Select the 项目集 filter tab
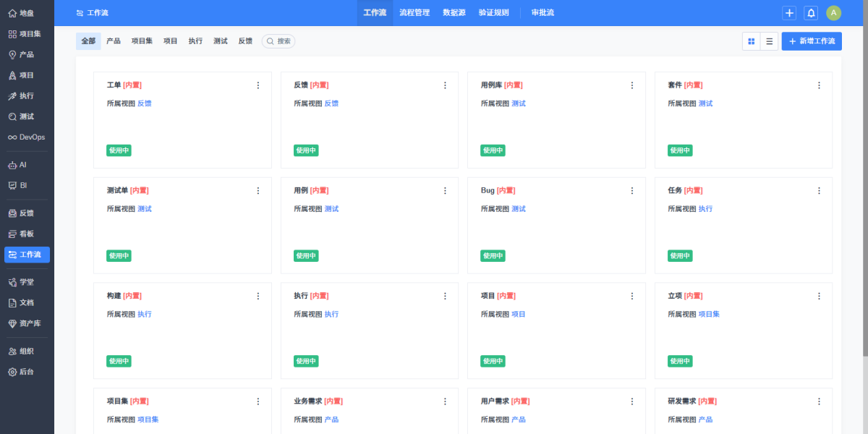The image size is (868, 434). [142, 41]
